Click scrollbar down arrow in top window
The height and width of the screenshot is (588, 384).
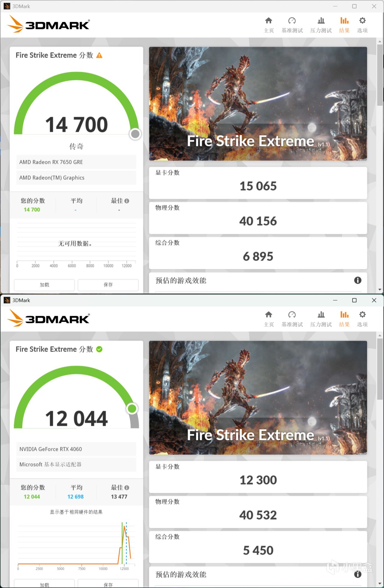tap(380, 290)
